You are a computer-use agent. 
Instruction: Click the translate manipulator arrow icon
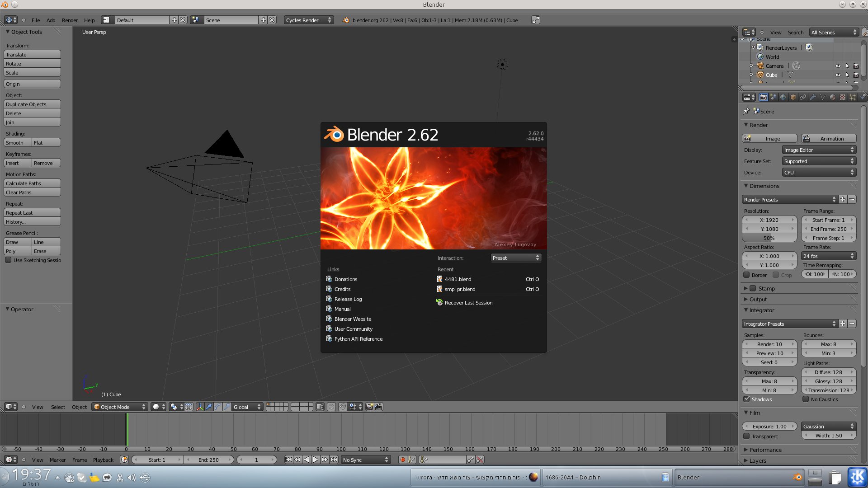tap(209, 407)
